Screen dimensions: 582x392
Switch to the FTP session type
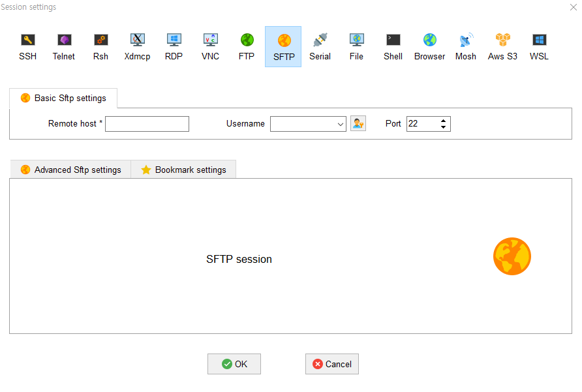[x=247, y=47]
